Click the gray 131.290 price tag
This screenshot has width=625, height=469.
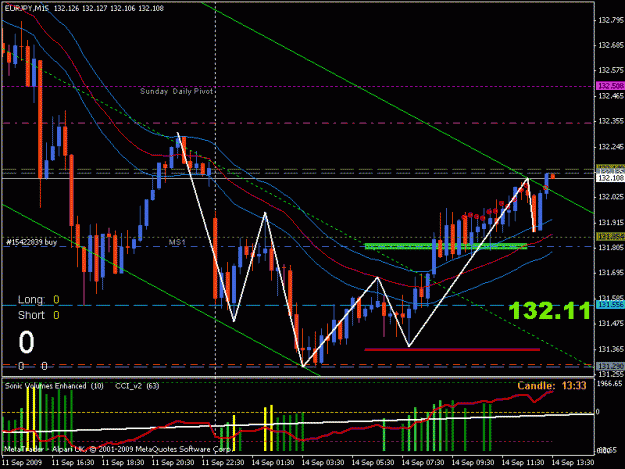pos(610,366)
